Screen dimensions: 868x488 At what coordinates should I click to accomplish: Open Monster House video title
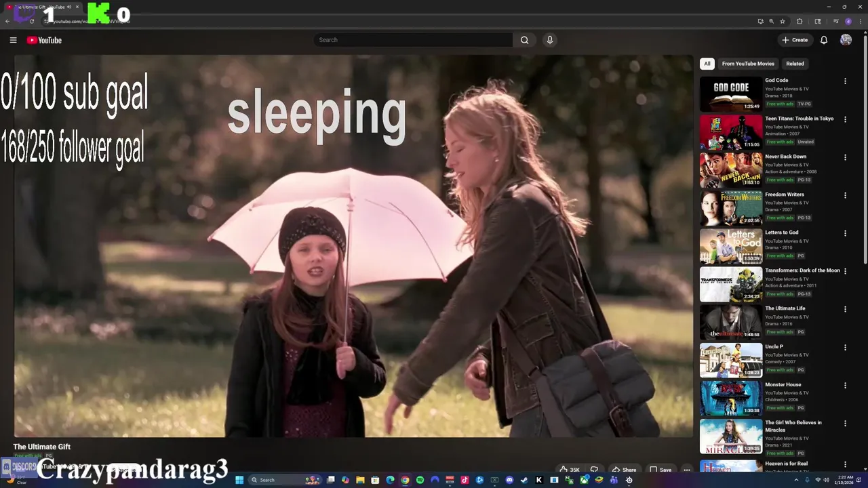[783, 384]
